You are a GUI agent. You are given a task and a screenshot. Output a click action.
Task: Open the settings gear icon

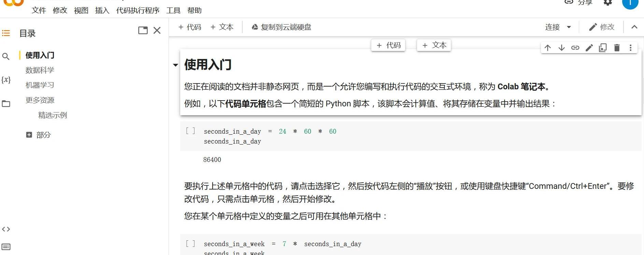point(608,3)
